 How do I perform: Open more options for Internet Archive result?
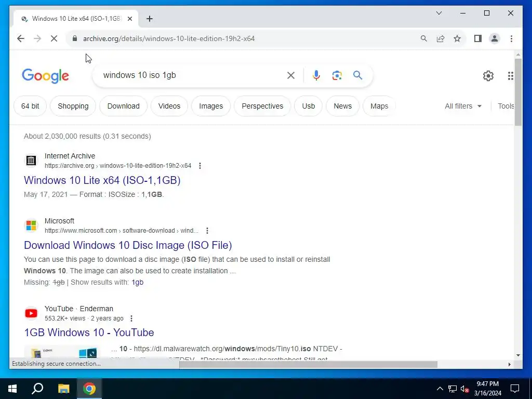click(200, 166)
